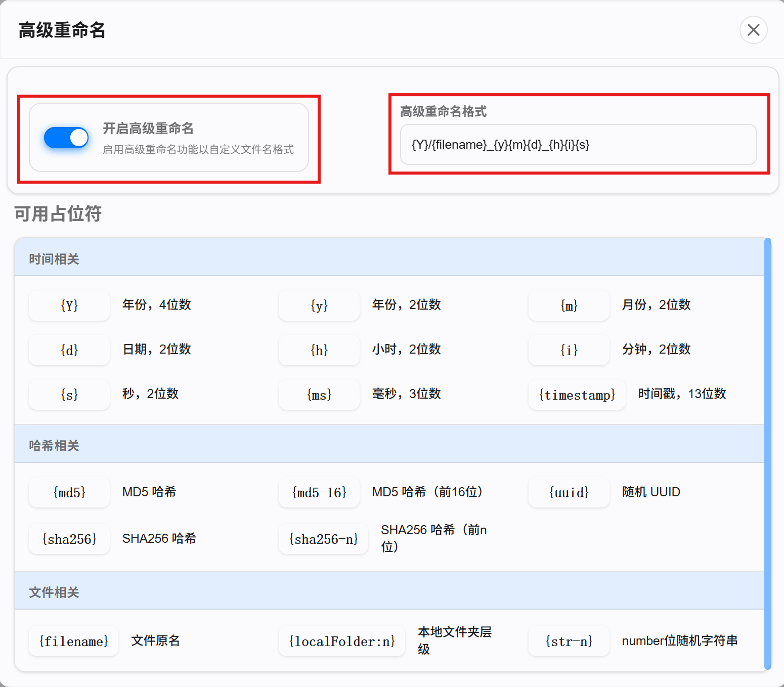The height and width of the screenshot is (687, 784).
Task: Insert the {str-n} random string placeholder
Action: 569,641
